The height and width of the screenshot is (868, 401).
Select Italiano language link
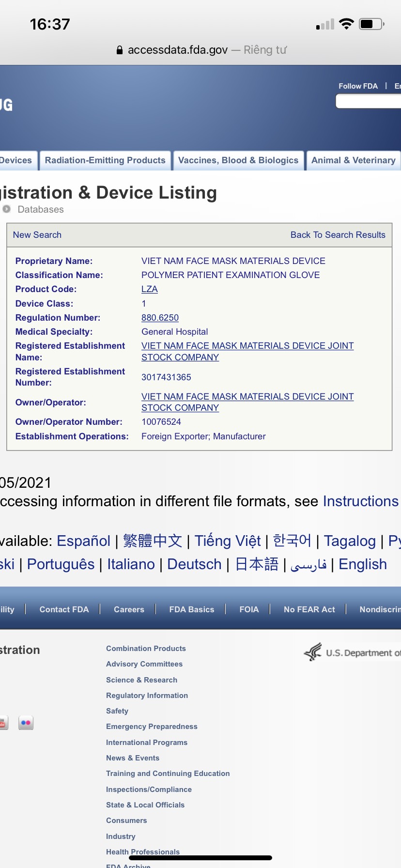click(131, 564)
